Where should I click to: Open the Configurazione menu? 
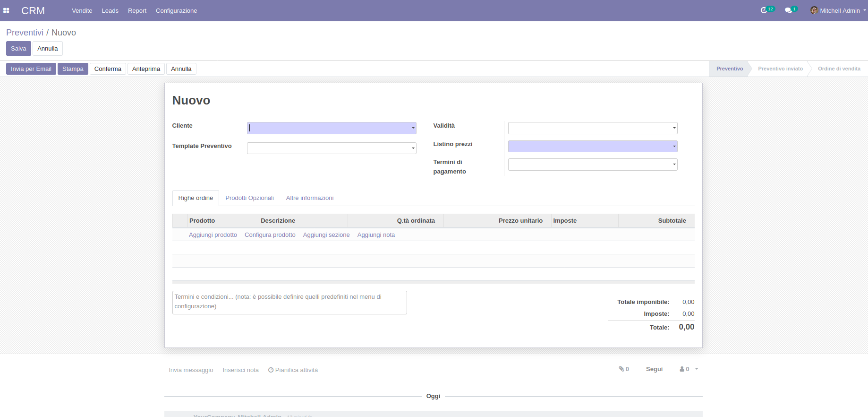tap(177, 10)
